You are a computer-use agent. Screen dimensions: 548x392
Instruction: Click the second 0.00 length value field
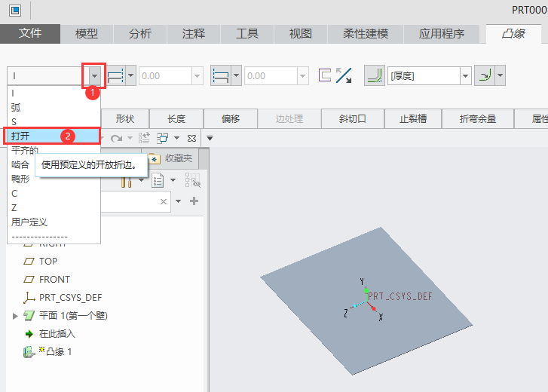[271, 76]
